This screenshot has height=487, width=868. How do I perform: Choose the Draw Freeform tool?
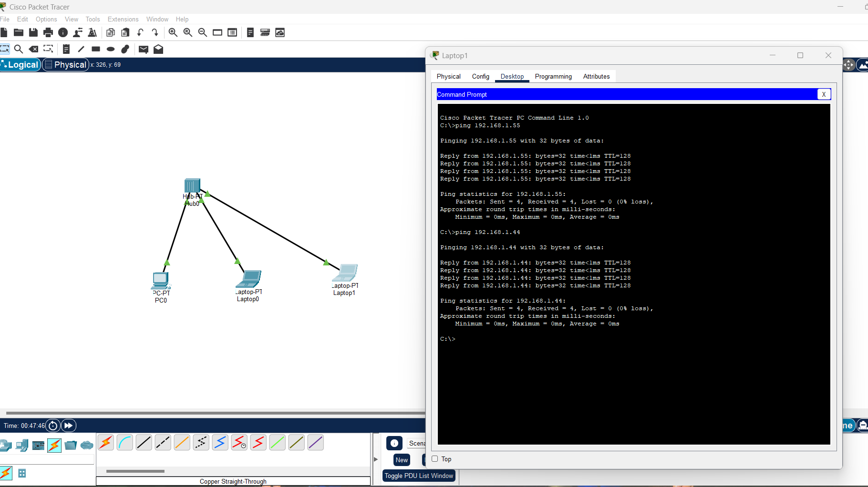click(125, 49)
